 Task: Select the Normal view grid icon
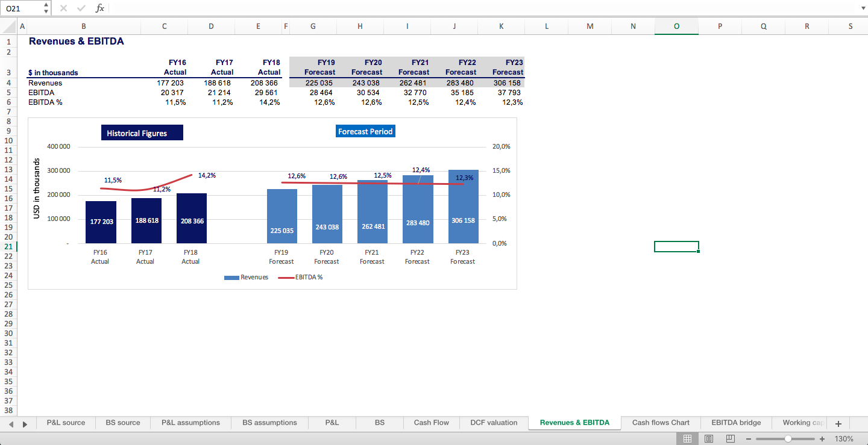[687, 438]
